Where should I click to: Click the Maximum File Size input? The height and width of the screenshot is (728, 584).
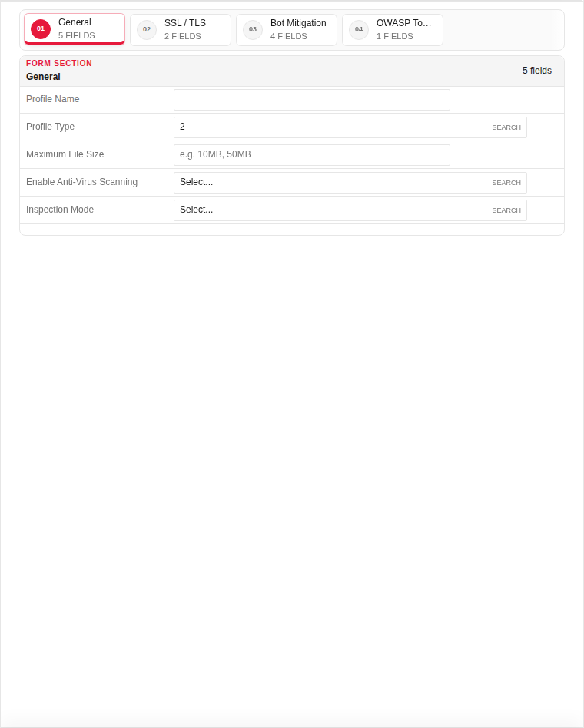click(312, 155)
